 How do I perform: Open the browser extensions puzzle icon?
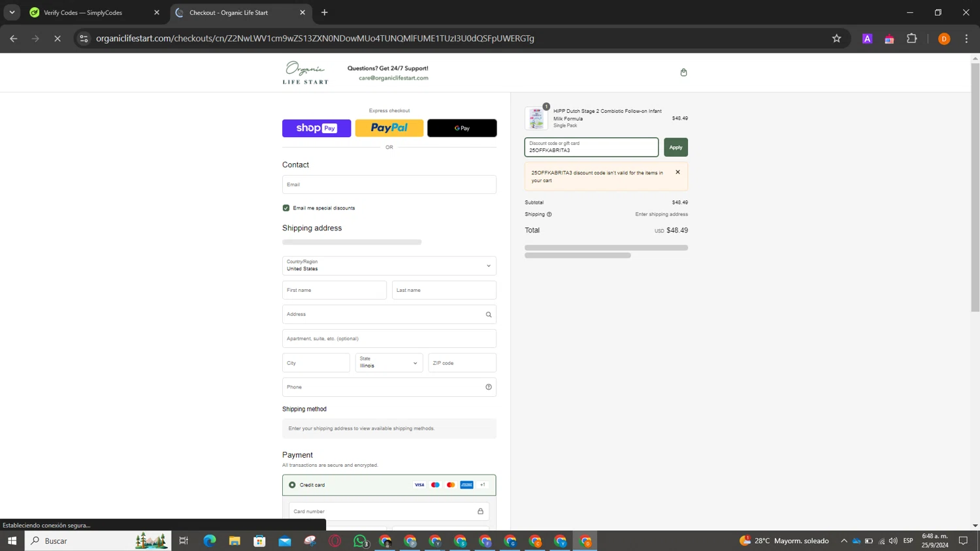(x=911, y=39)
